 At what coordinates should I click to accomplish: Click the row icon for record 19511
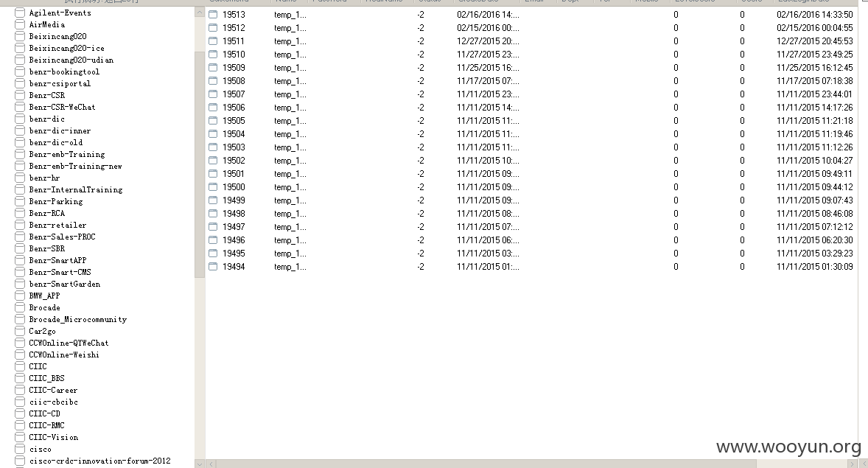click(213, 41)
